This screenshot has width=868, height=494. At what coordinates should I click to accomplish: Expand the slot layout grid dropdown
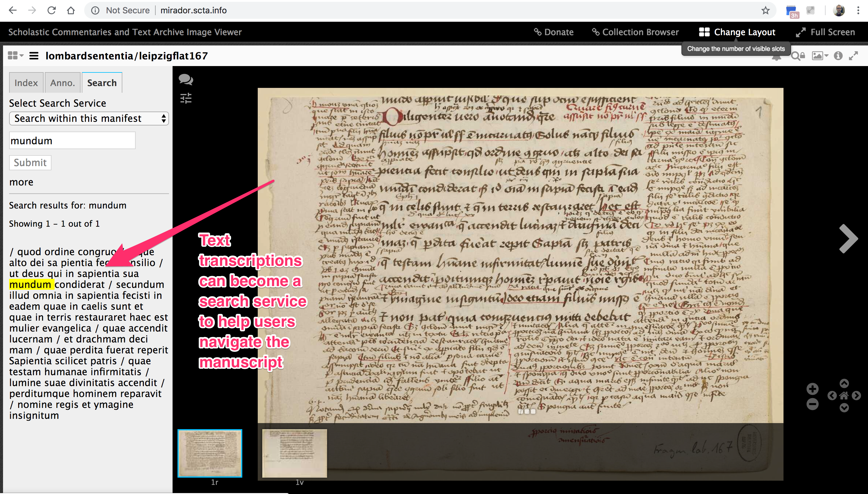15,56
